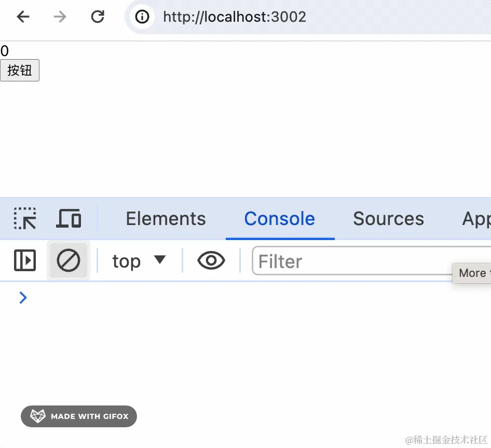491x448 pixels.
Task: Show the console sidebar panel
Action: tap(25, 260)
